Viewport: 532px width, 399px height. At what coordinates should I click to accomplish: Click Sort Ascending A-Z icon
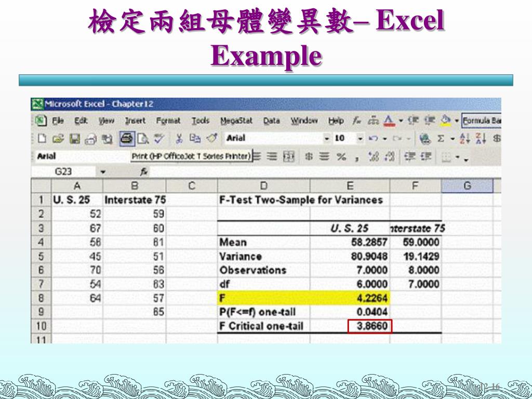(465, 138)
